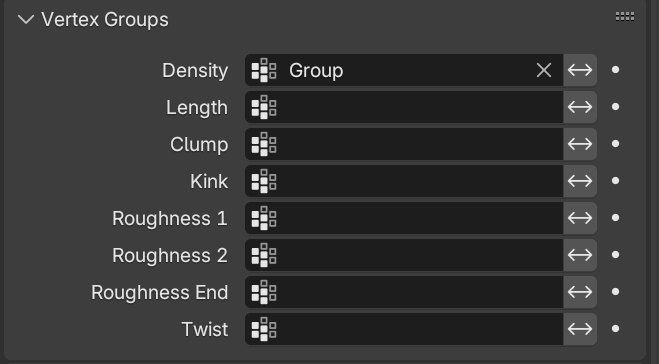Image resolution: width=659 pixels, height=364 pixels.
Task: Click animate property dot next to Density
Action: [x=615, y=70]
